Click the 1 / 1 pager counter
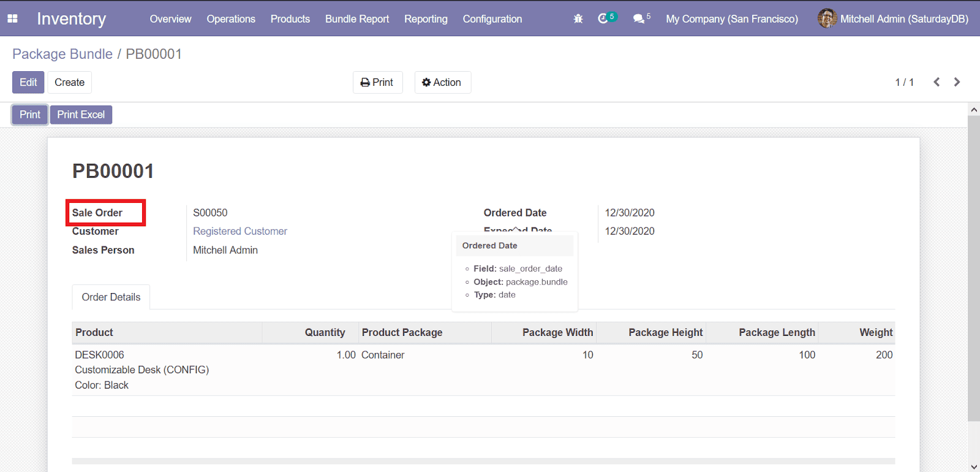The width and height of the screenshot is (980, 472). click(904, 82)
